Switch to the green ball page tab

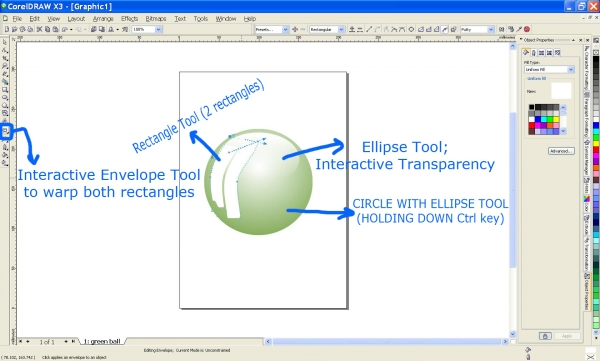coord(102,341)
